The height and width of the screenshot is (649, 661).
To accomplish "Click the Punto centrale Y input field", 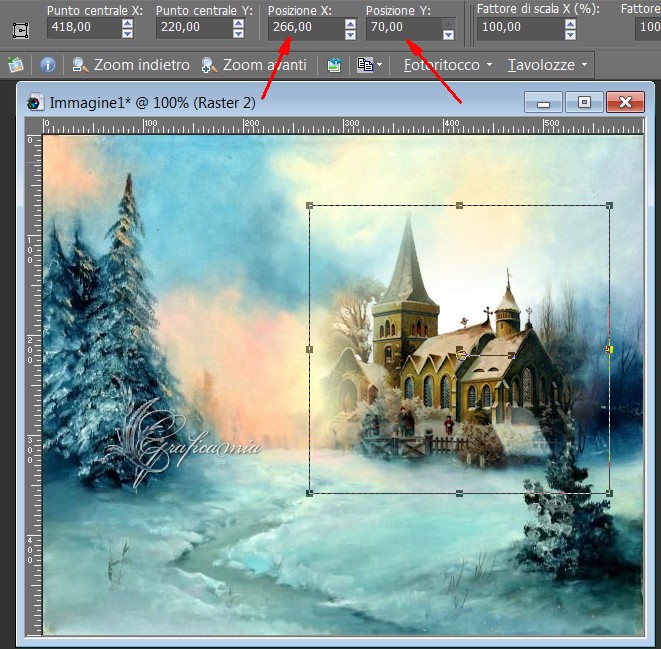I will (x=194, y=27).
